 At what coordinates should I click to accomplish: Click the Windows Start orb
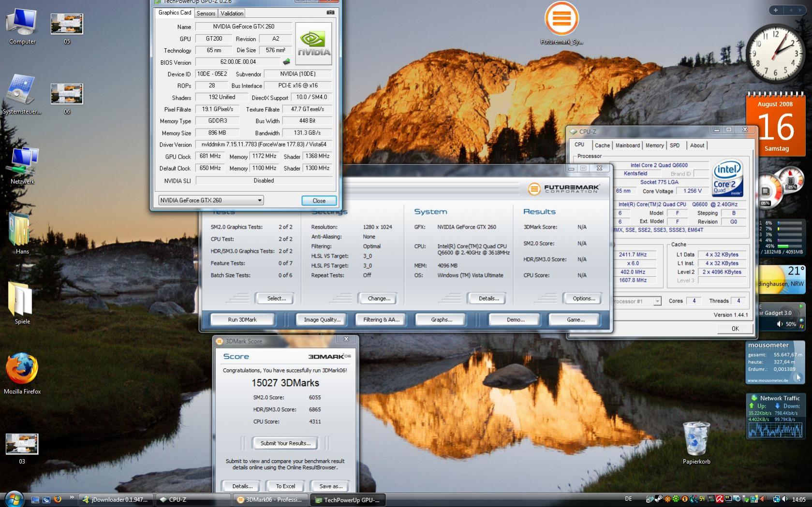[x=14, y=499]
